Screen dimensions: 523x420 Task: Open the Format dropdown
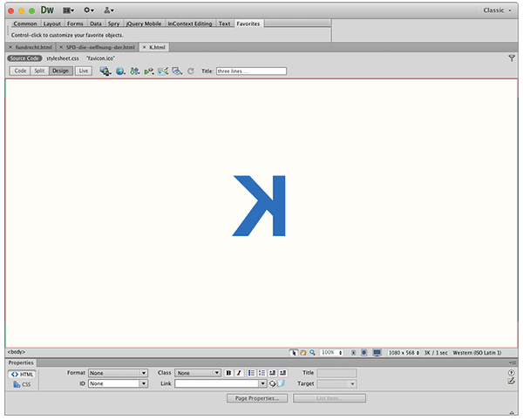click(x=119, y=373)
